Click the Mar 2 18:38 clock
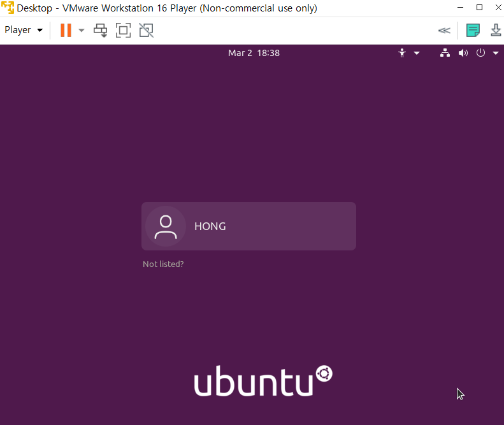The width and height of the screenshot is (504, 425). [x=254, y=53]
